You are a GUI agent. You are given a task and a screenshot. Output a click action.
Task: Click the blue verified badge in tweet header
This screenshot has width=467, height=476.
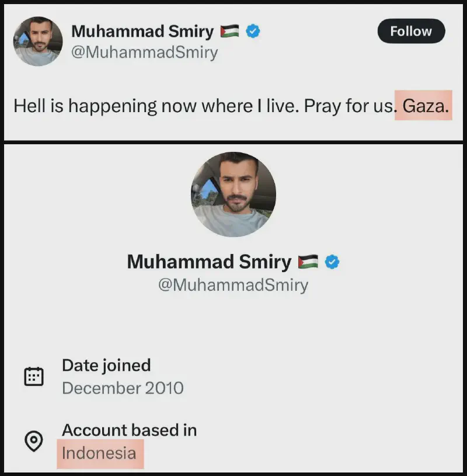click(x=253, y=31)
